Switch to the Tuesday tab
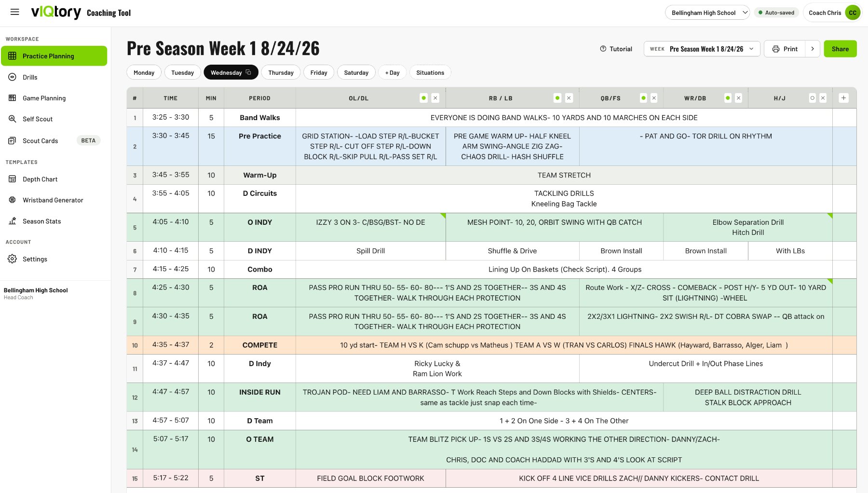Image resolution: width=868 pixels, height=493 pixels. pyautogui.click(x=182, y=72)
